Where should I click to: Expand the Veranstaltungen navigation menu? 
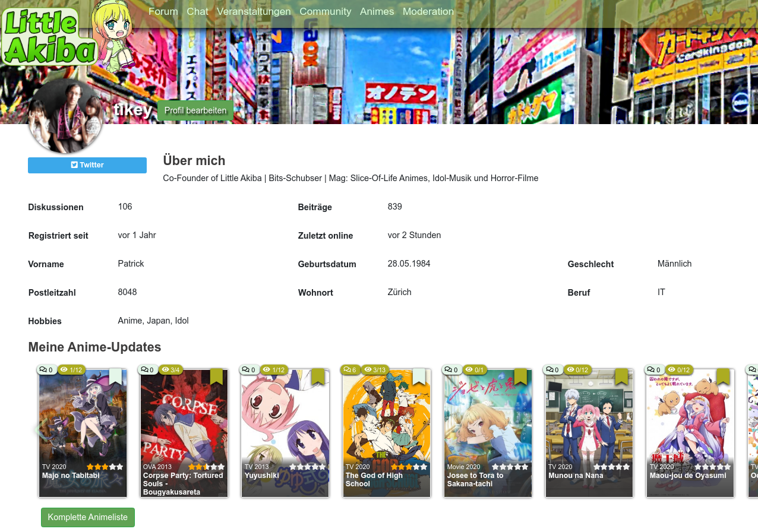click(x=254, y=11)
